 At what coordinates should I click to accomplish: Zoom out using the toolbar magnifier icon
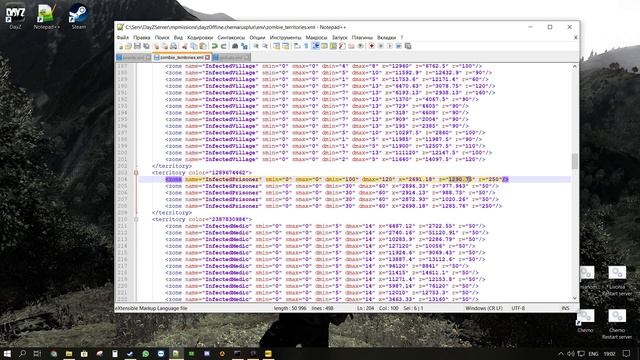coord(265,46)
